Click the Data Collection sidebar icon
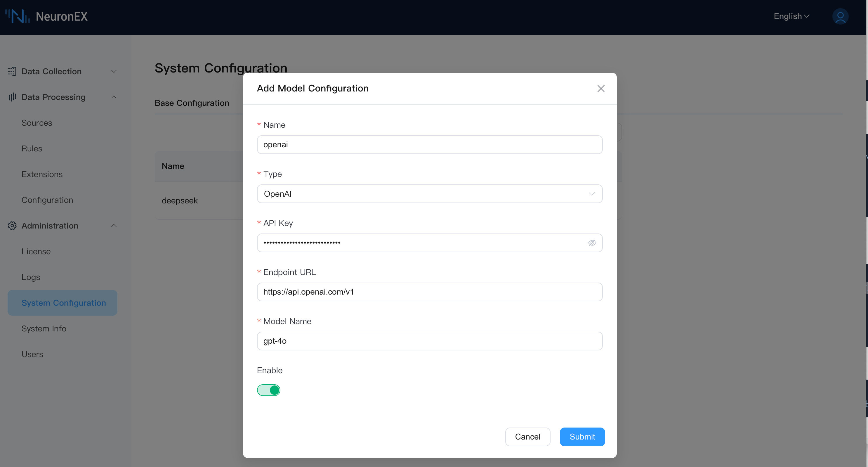Viewport: 868px width, 467px height. pos(12,72)
